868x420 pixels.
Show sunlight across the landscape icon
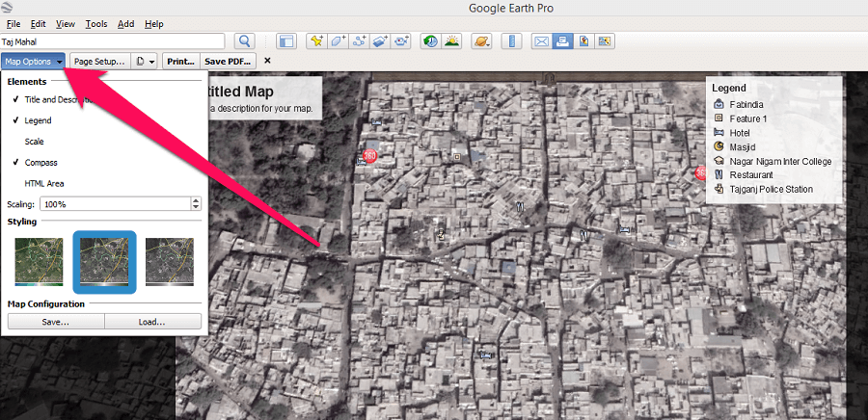[449, 41]
